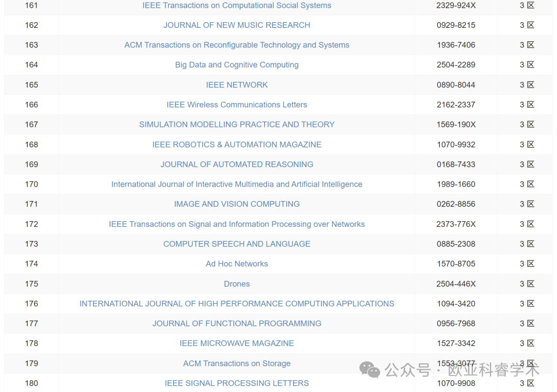Select ISSN 1570-8705
Viewport: 557px width, 392px height.
(456, 264)
